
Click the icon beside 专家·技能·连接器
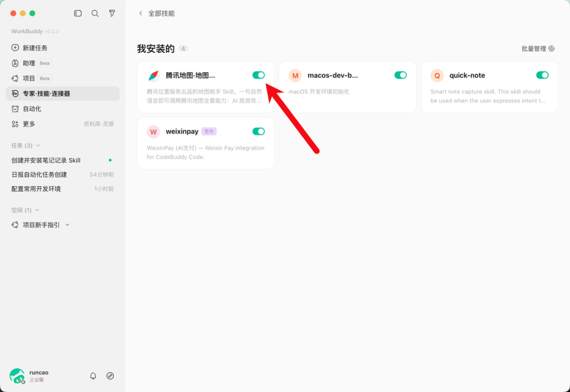point(15,94)
